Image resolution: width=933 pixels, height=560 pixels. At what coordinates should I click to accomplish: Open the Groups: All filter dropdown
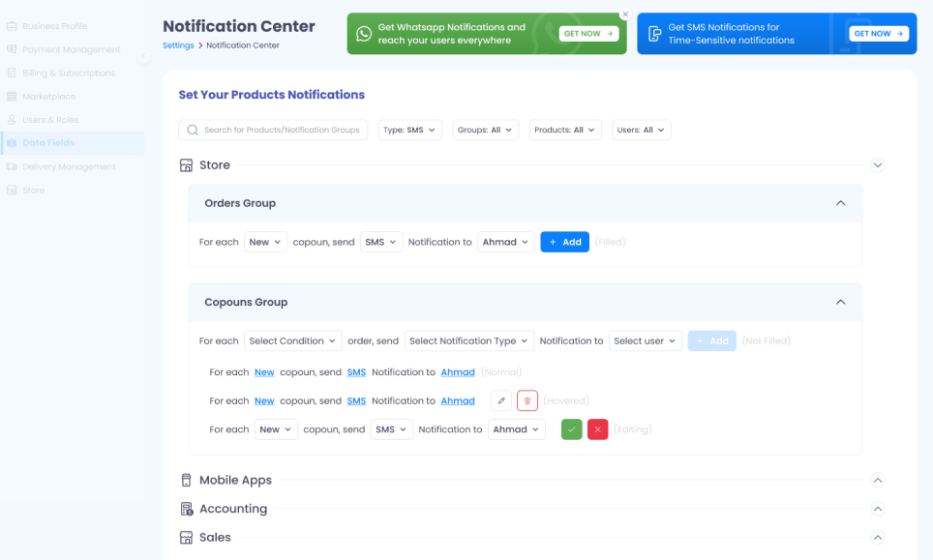click(485, 130)
